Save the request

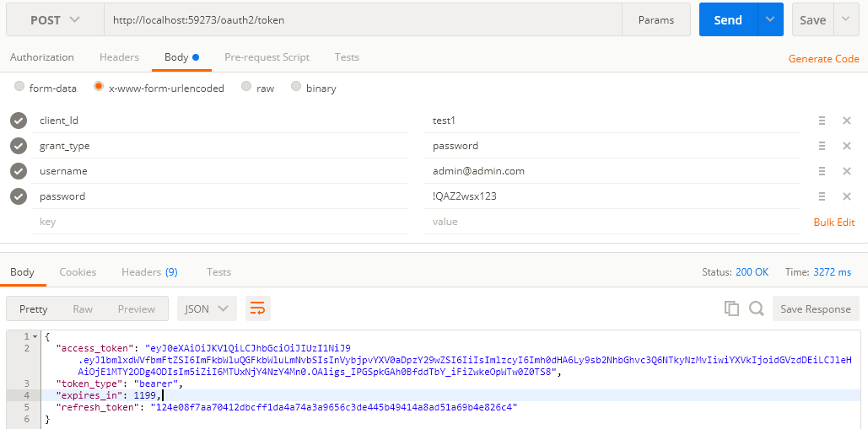tap(812, 20)
